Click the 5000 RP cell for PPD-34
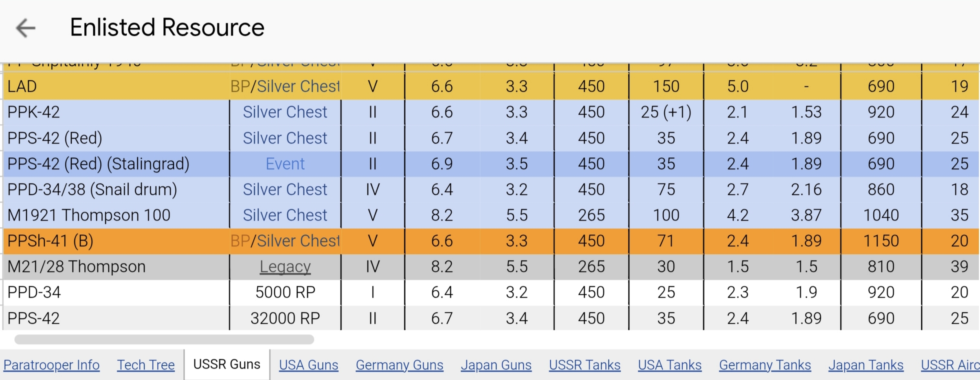 (285, 292)
